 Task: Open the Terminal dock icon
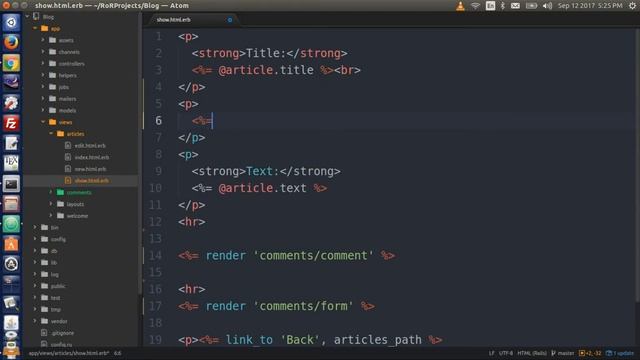[11, 184]
